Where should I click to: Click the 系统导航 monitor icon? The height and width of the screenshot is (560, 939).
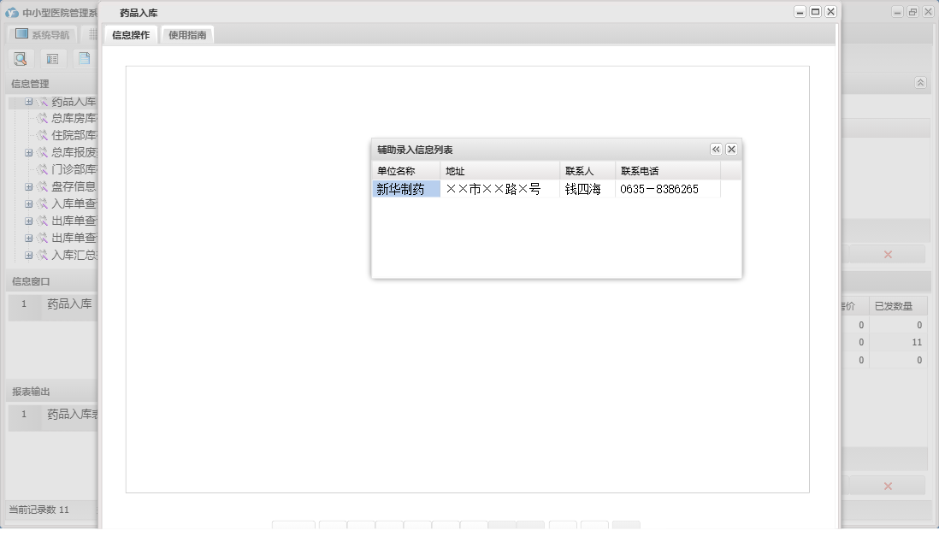[x=21, y=33]
